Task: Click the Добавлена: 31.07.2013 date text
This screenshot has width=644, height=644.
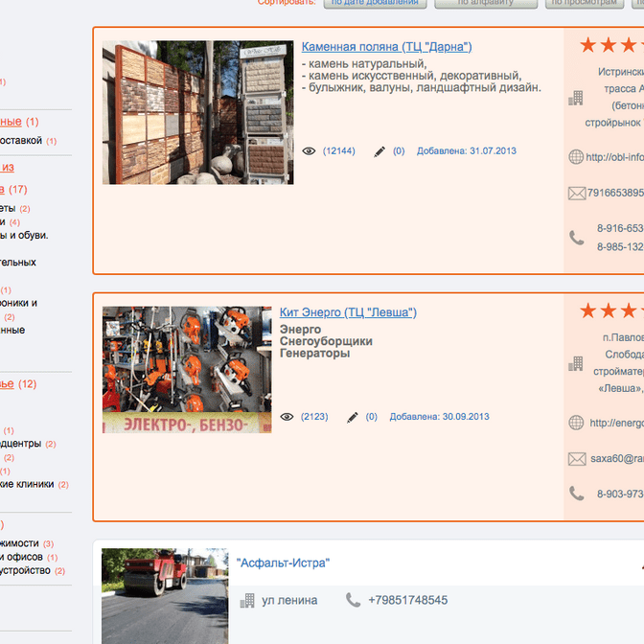Action: tap(466, 151)
